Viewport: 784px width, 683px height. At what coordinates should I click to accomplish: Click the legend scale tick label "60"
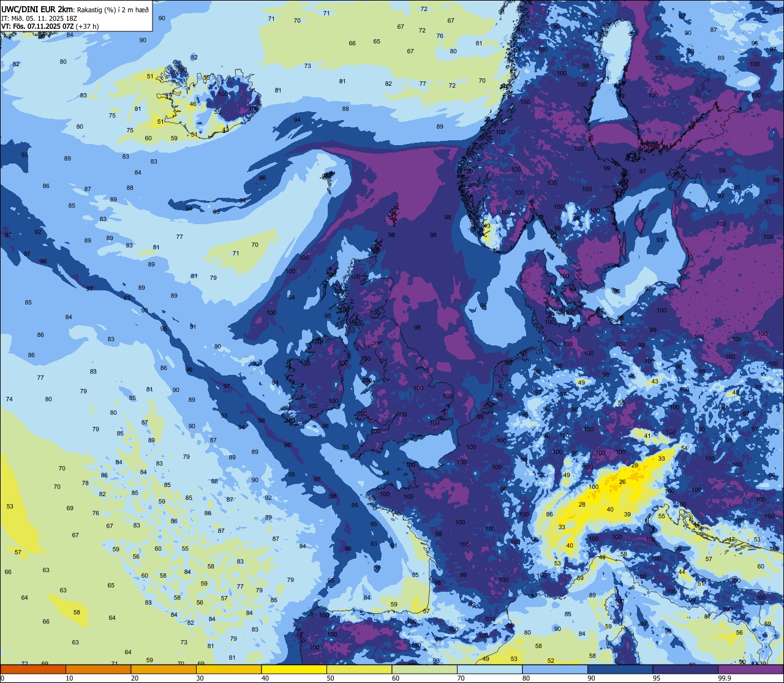click(396, 678)
